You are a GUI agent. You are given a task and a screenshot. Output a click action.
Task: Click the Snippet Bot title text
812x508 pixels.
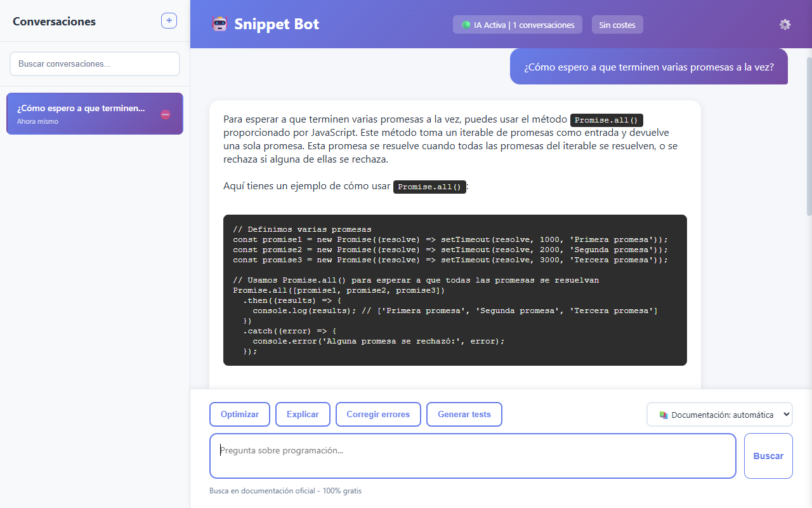[x=277, y=24]
